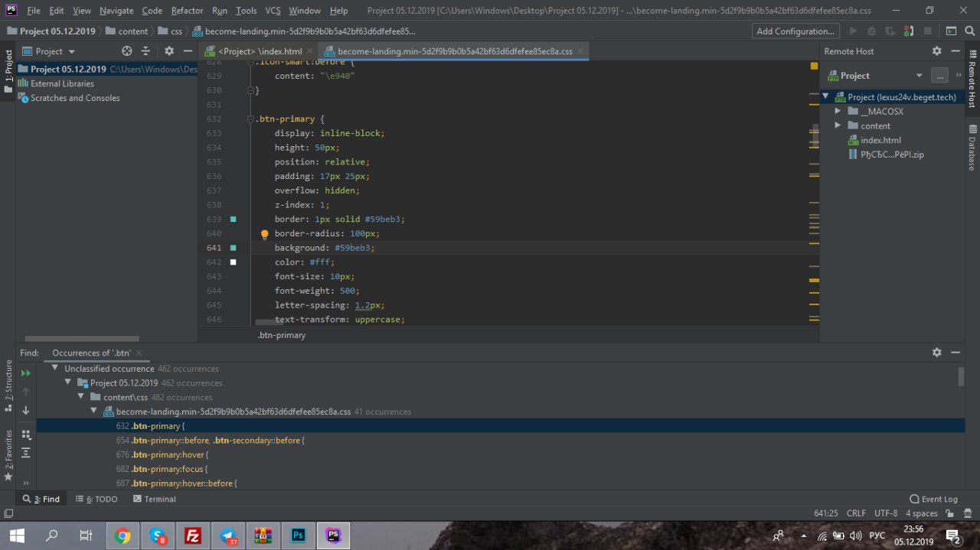Open Project panel gear settings
This screenshot has width=980, height=550.
(x=169, y=51)
